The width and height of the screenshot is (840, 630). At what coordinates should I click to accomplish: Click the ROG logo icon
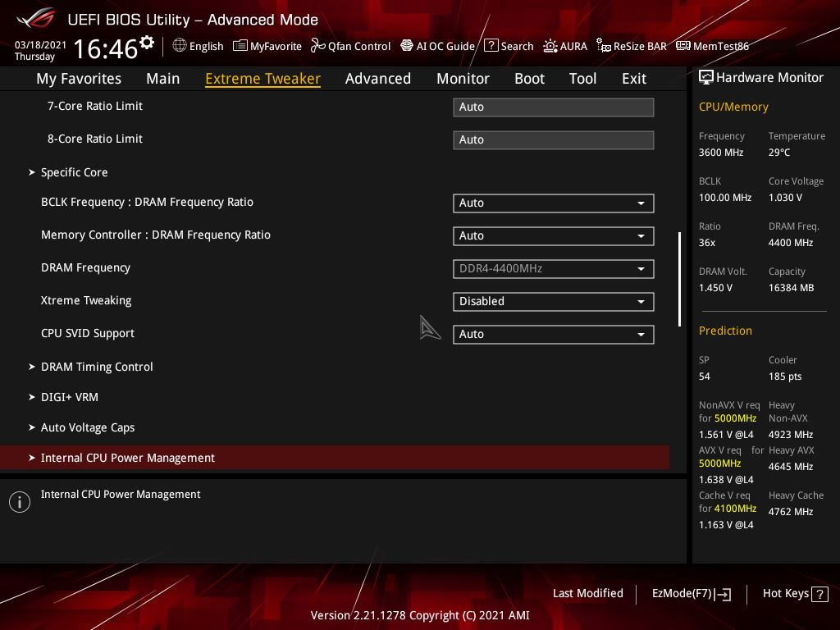pos(35,18)
